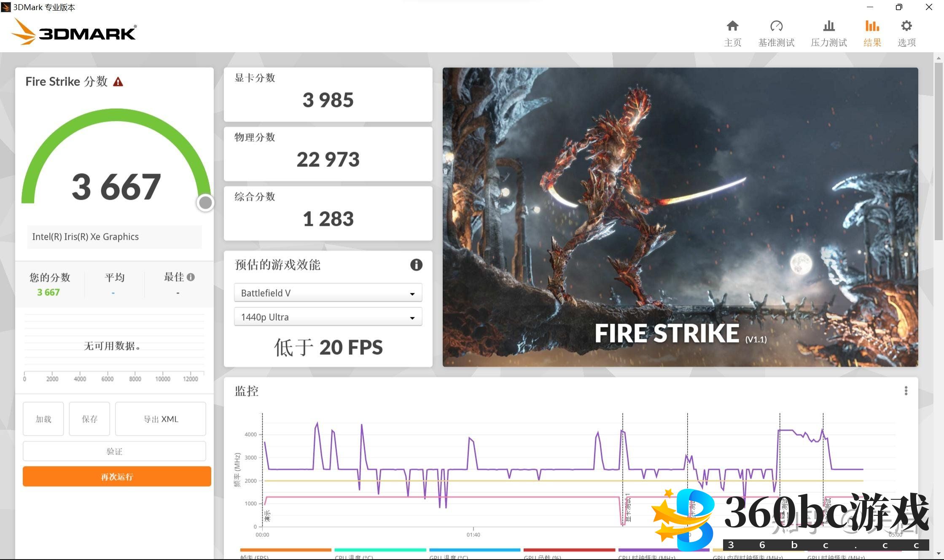Open the Options (选项) gear icon
This screenshot has width=944, height=560.
[906, 26]
